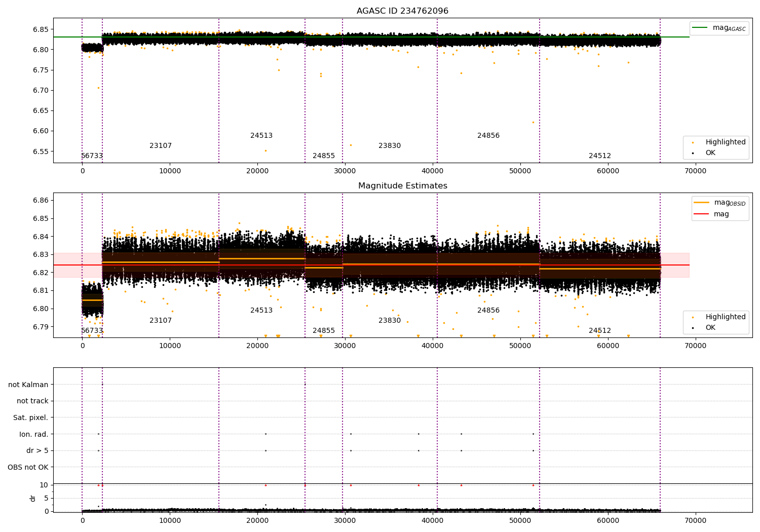Click obsid label 23830 in Magnitude Estimates plot
This screenshot has height=532, width=760.
pyautogui.click(x=390, y=321)
